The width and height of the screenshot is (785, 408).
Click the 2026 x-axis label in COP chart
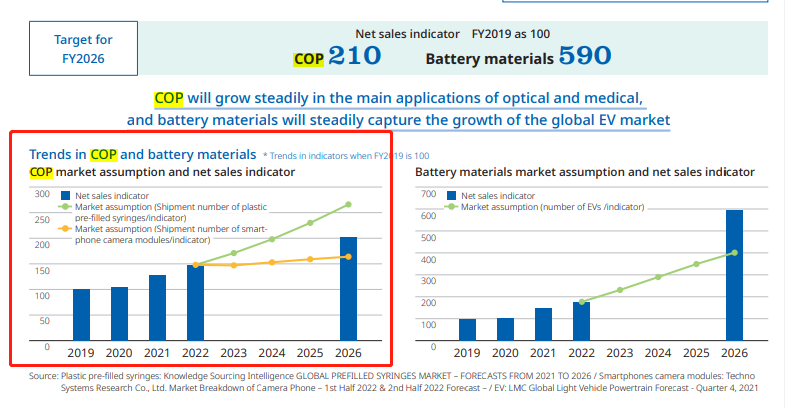(x=348, y=353)
